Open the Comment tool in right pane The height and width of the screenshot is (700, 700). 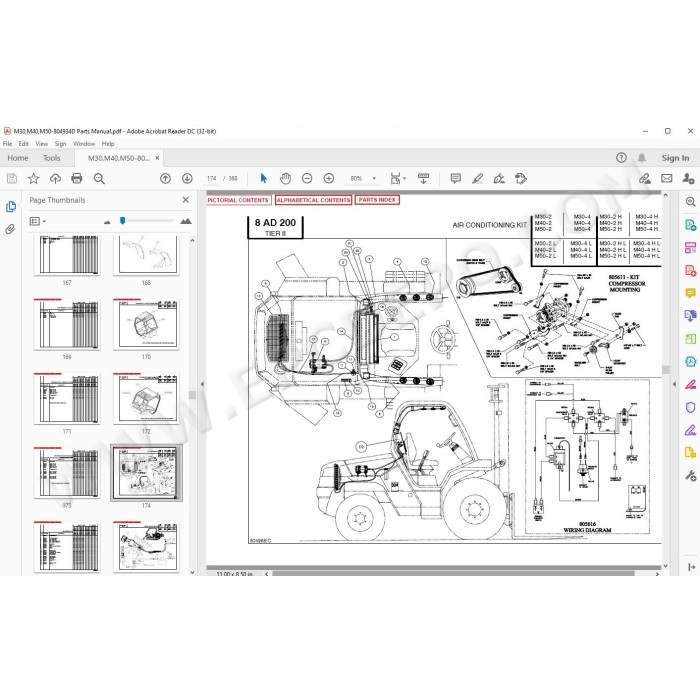coord(690,293)
